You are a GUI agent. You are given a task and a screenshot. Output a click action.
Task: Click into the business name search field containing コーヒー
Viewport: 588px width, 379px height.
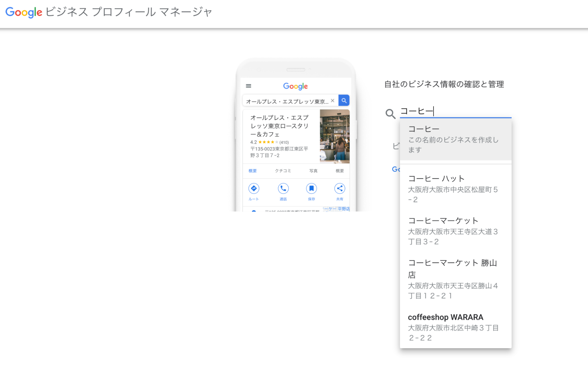455,111
